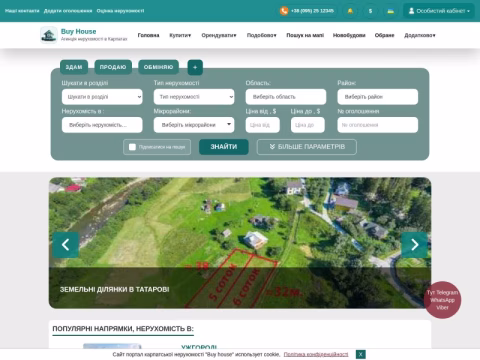Expand the Додатково menu

click(x=420, y=35)
